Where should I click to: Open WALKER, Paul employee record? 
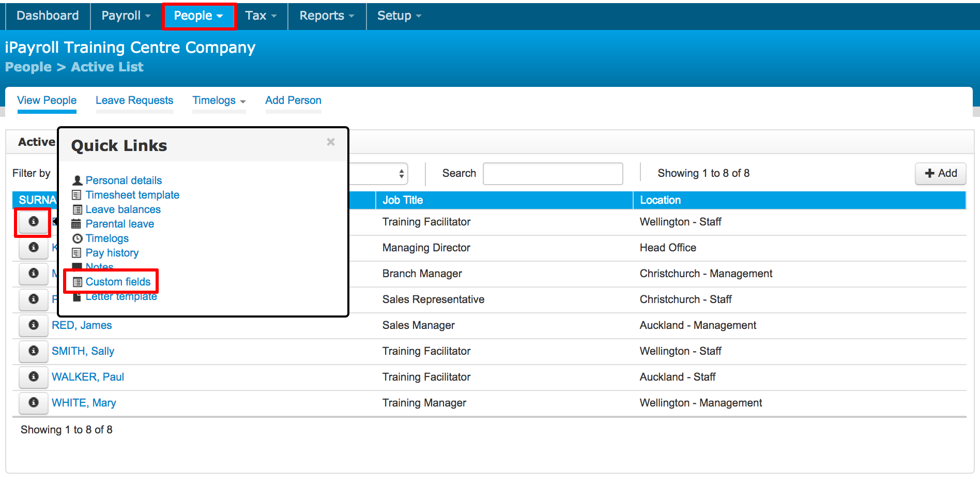click(88, 377)
